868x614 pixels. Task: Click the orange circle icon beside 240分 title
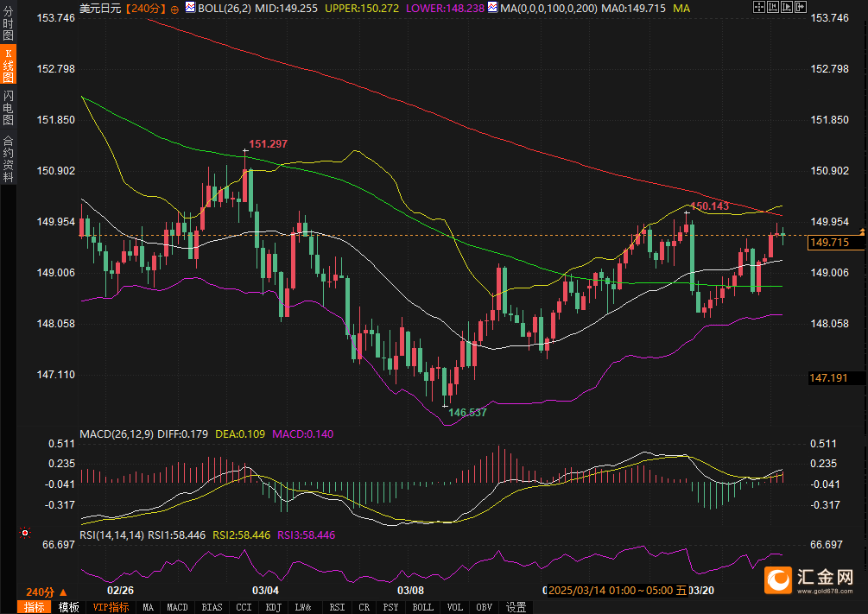click(x=175, y=9)
